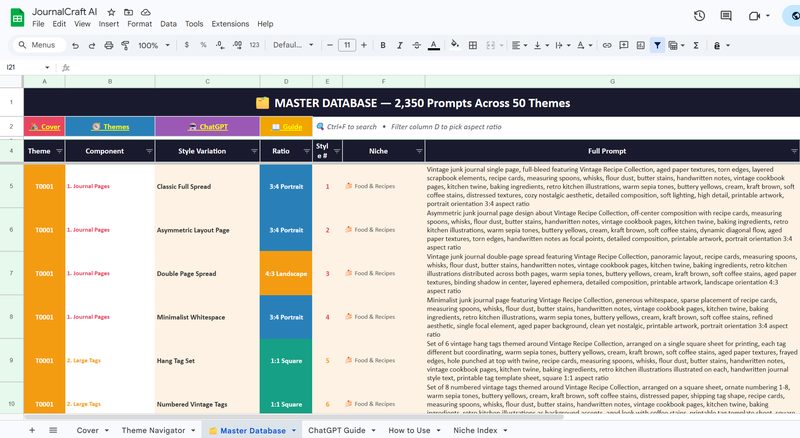Open the Default font dropdown
The height and width of the screenshot is (438, 800).
[293, 45]
